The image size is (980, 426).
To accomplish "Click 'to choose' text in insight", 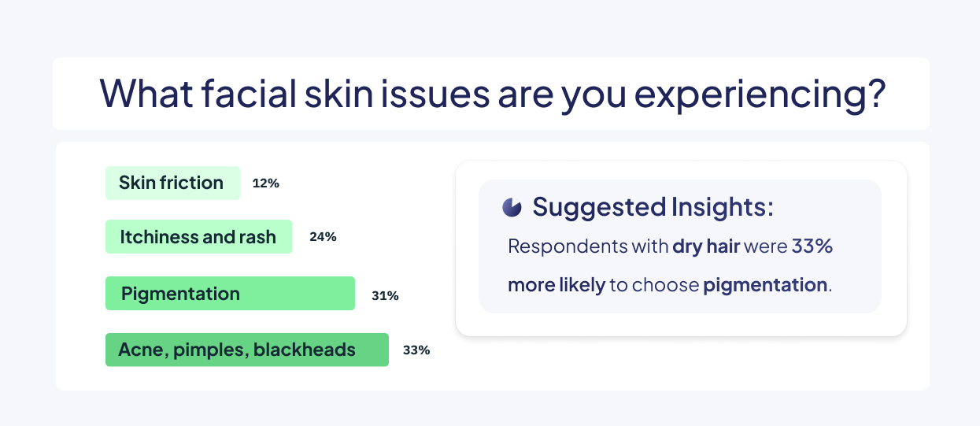I will (654, 285).
